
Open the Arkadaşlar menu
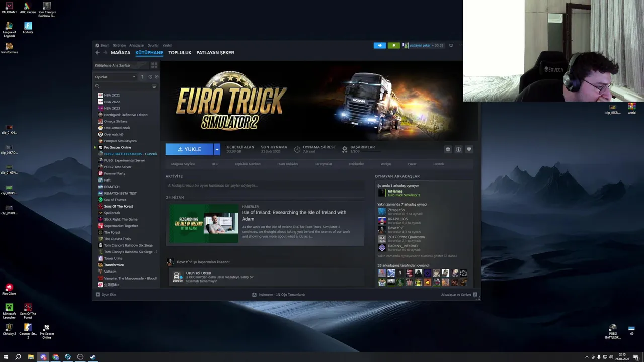(x=136, y=45)
